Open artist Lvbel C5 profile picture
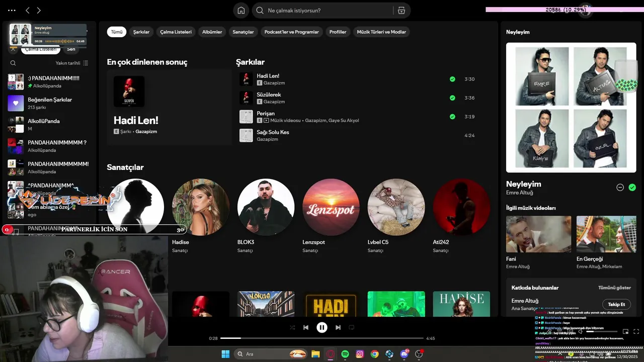Image resolution: width=644 pixels, height=362 pixels. pos(396,207)
